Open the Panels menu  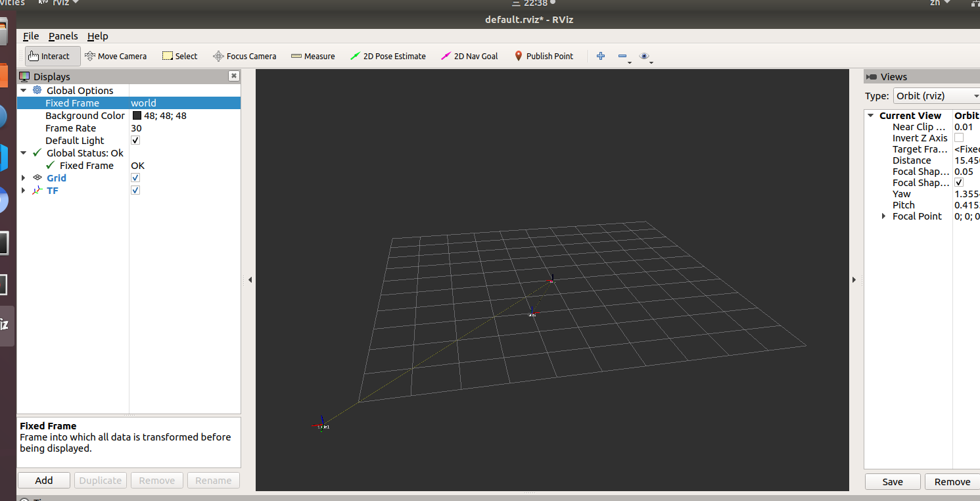63,36
